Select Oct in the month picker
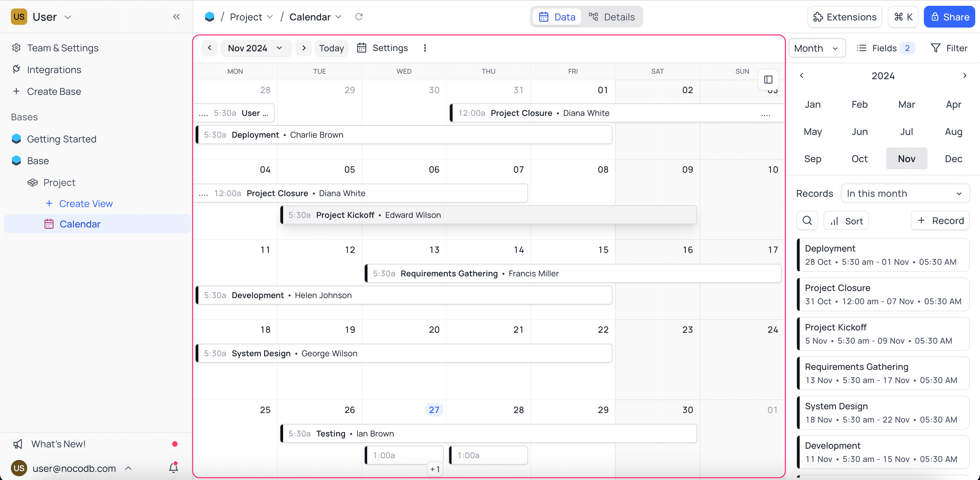Image resolution: width=980 pixels, height=480 pixels. [x=860, y=158]
